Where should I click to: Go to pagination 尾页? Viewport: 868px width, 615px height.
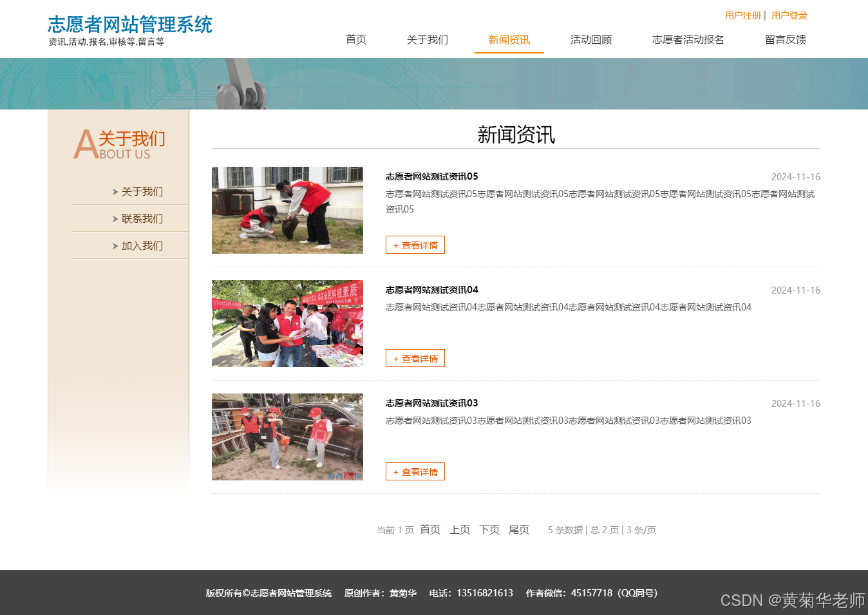click(519, 529)
